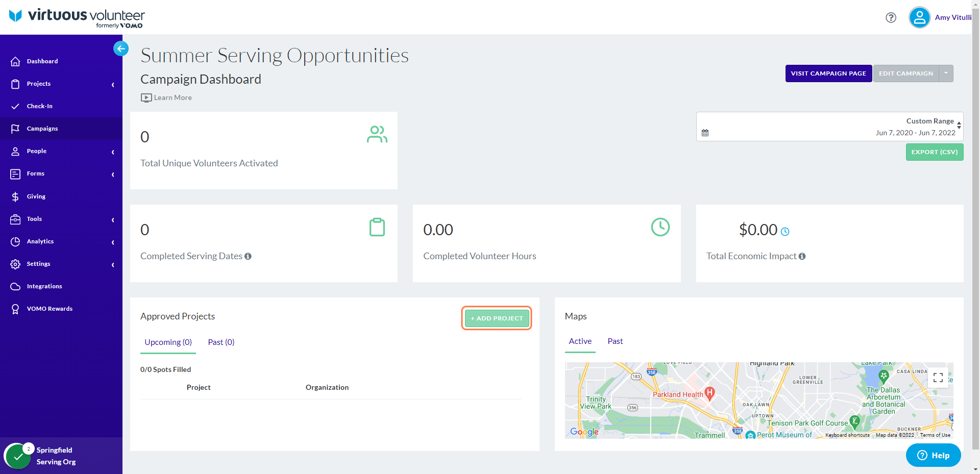Expand the Settings submenu chevron

pyautogui.click(x=113, y=264)
